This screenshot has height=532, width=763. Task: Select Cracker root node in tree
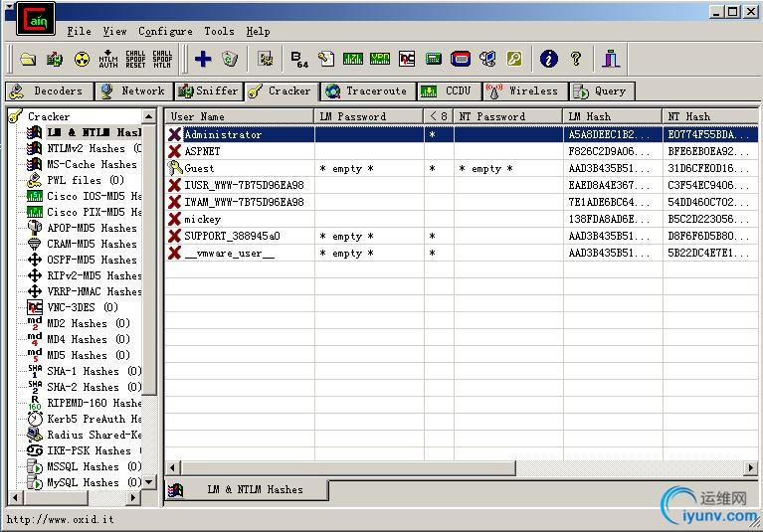tap(48, 116)
